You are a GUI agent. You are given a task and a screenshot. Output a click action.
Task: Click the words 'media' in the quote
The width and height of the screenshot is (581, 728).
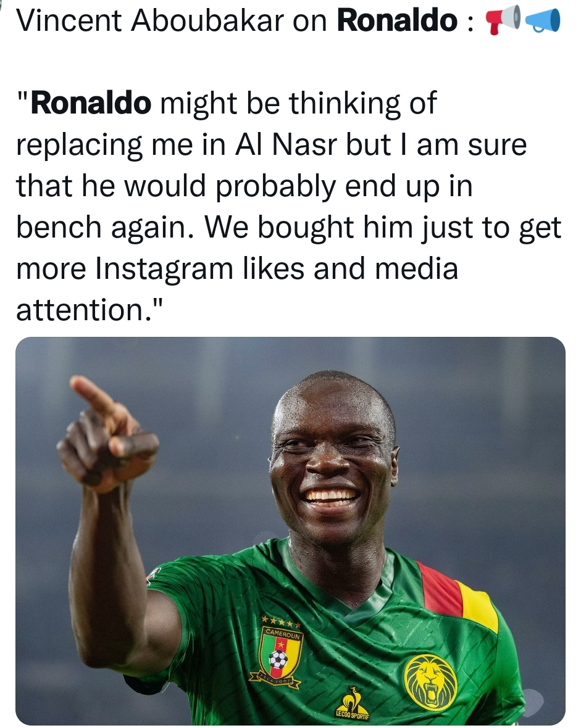point(416,269)
